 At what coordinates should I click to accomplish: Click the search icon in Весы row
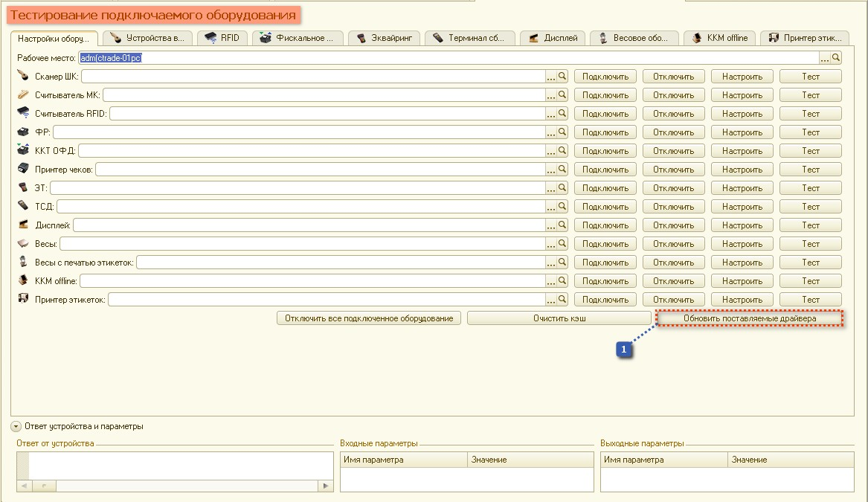click(562, 244)
